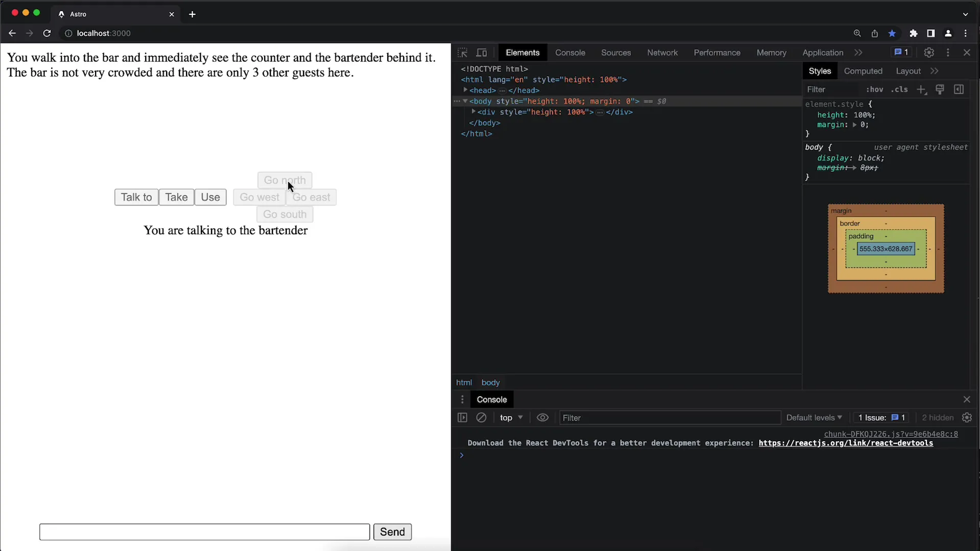Clear the console icon
The image size is (980, 551).
pyautogui.click(x=481, y=418)
